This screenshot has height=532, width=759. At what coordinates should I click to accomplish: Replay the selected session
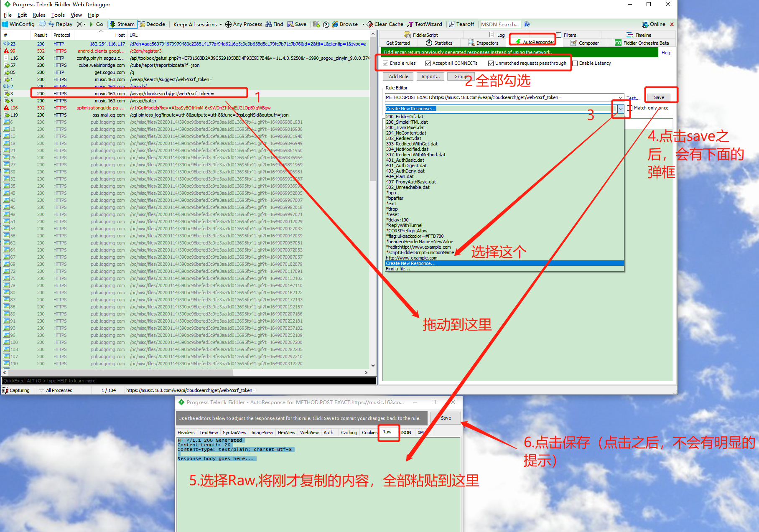(61, 24)
